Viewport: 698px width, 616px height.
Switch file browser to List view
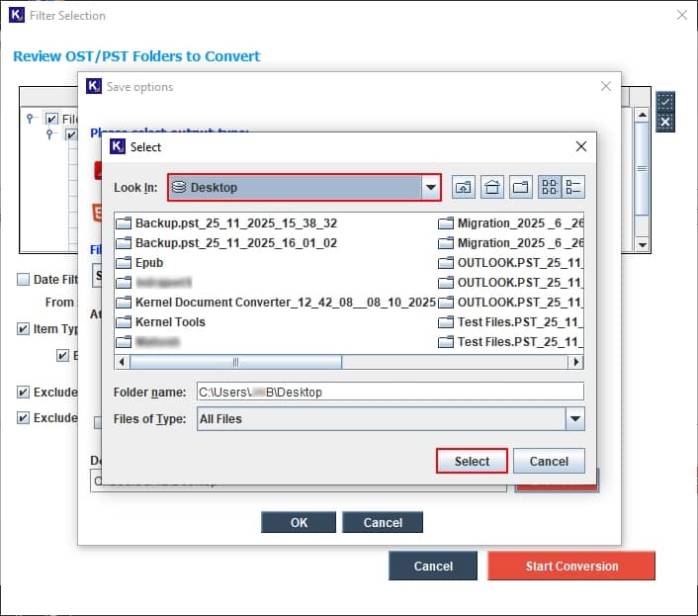pos(549,187)
